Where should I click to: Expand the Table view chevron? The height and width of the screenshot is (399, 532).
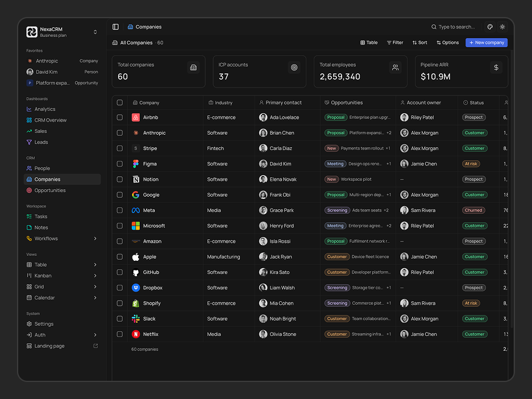[x=95, y=265]
